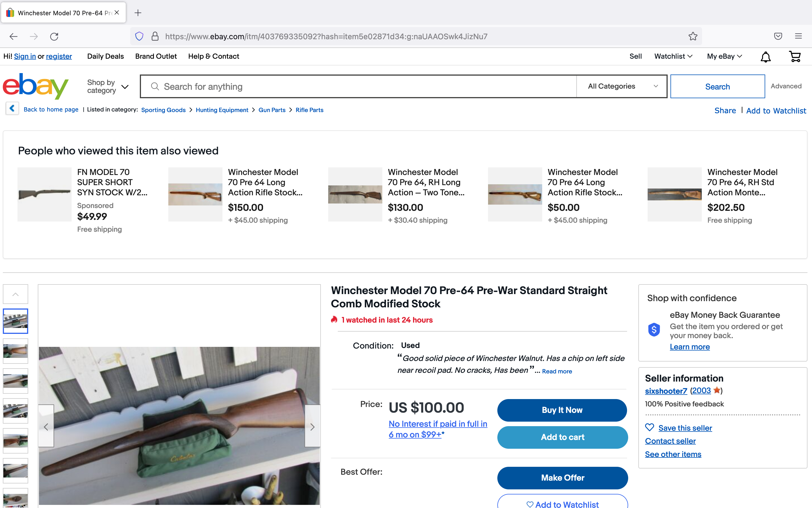Click the browser forward arrow
Screen dimensions: 812x508
tap(34, 36)
